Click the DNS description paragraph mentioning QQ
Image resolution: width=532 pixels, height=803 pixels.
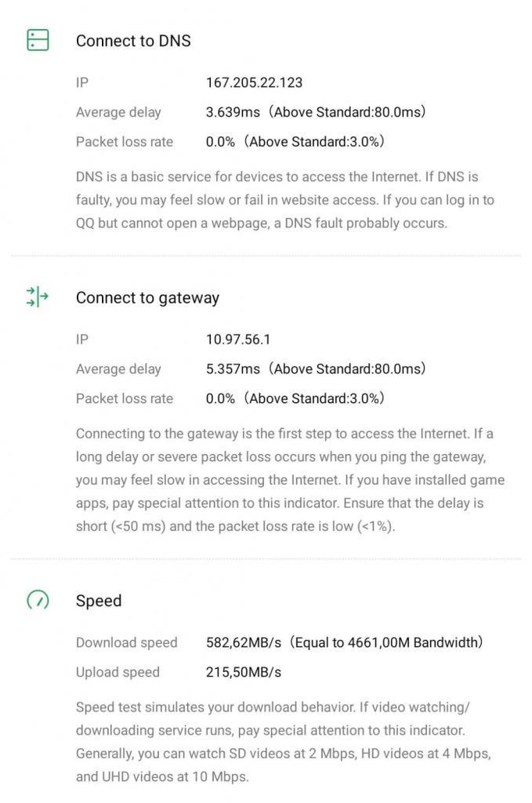tap(285, 200)
